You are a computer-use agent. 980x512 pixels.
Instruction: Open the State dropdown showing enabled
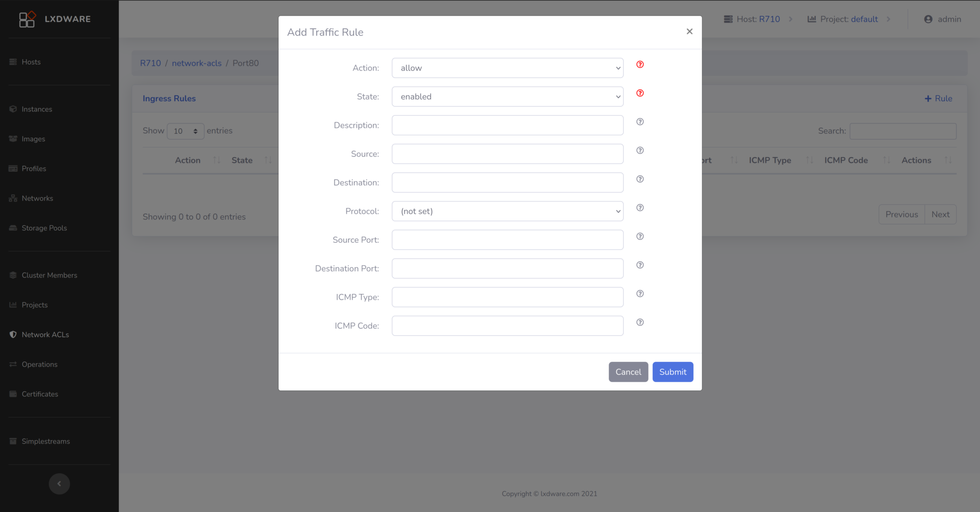coord(507,96)
